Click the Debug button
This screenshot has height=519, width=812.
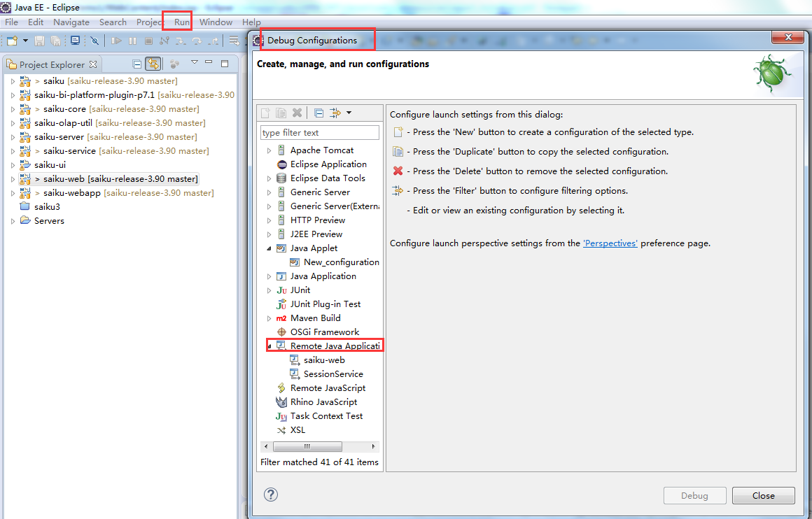694,495
